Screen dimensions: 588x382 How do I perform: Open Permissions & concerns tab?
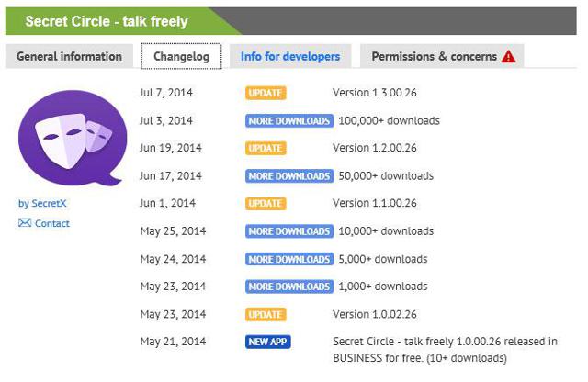tap(442, 56)
